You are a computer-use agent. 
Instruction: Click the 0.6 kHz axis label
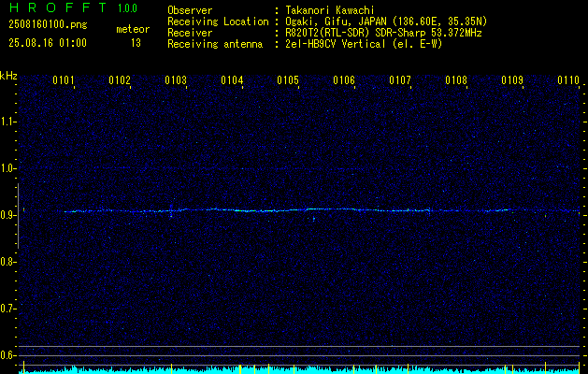7,355
